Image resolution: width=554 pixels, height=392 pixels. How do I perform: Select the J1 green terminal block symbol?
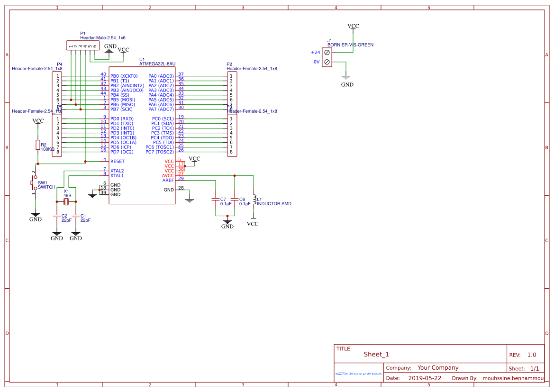point(327,56)
